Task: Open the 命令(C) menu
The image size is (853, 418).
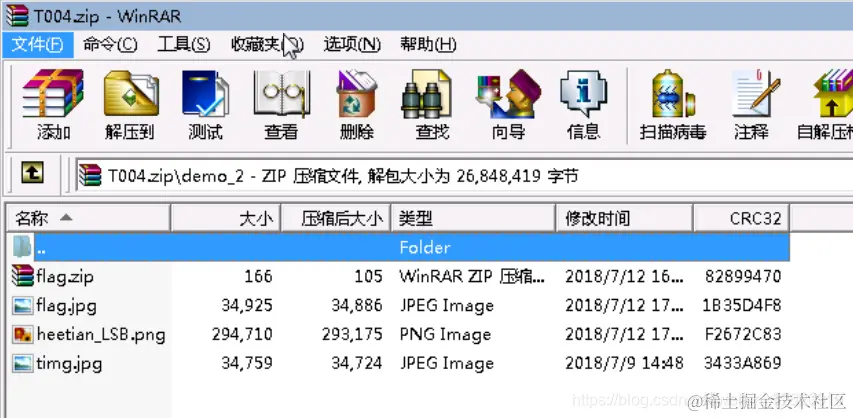Action: pos(110,45)
